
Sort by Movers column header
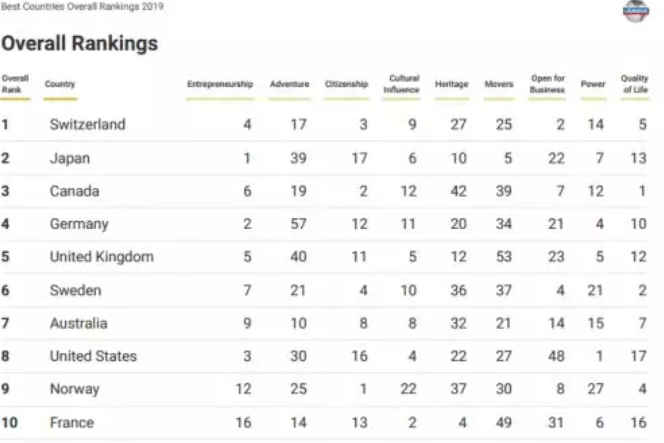click(499, 84)
